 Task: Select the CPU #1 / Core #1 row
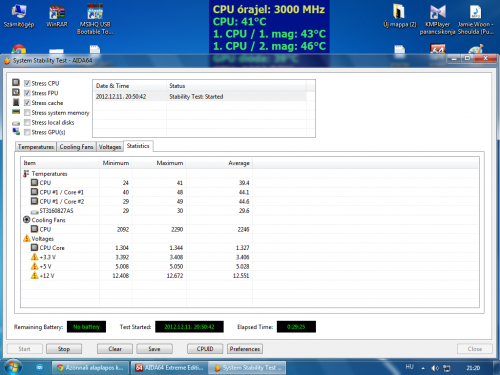(137, 192)
